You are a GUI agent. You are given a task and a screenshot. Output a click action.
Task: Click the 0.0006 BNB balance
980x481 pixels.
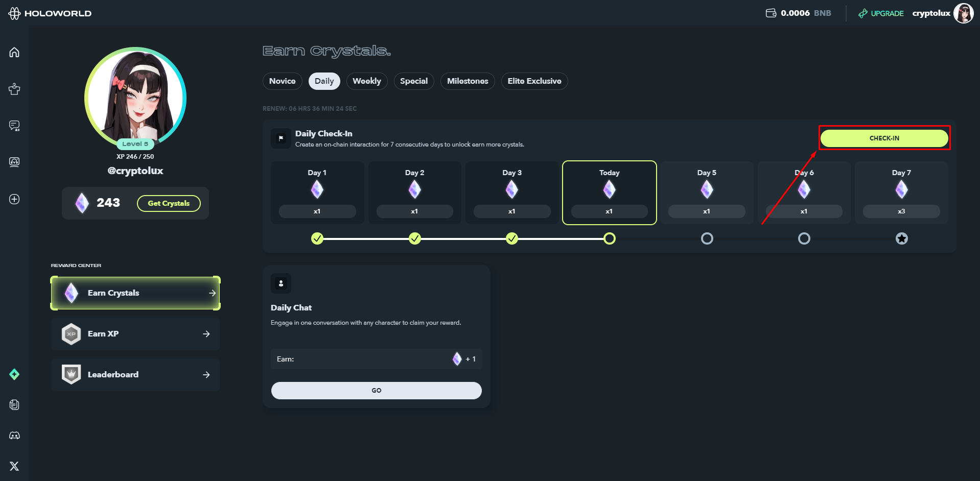pos(806,13)
